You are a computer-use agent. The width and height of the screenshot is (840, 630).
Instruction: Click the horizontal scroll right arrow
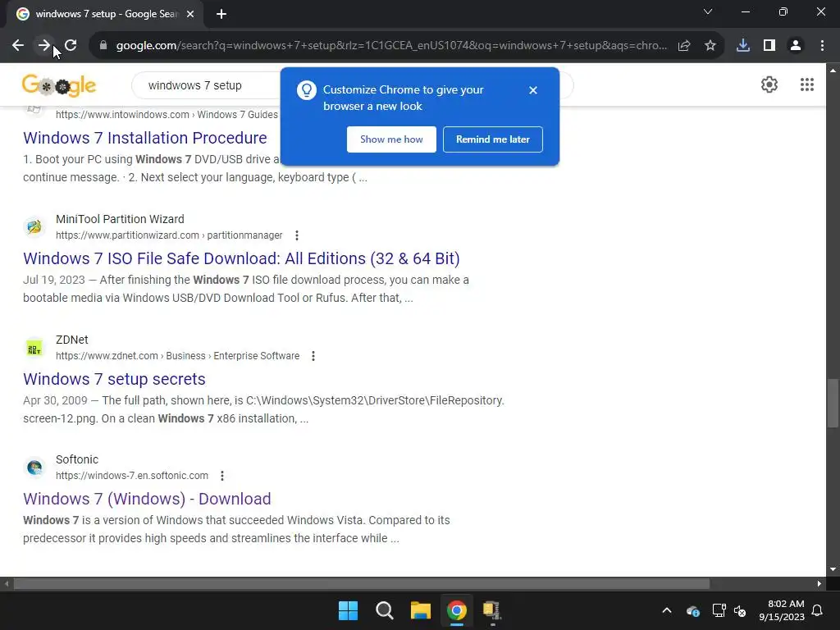pos(819,584)
